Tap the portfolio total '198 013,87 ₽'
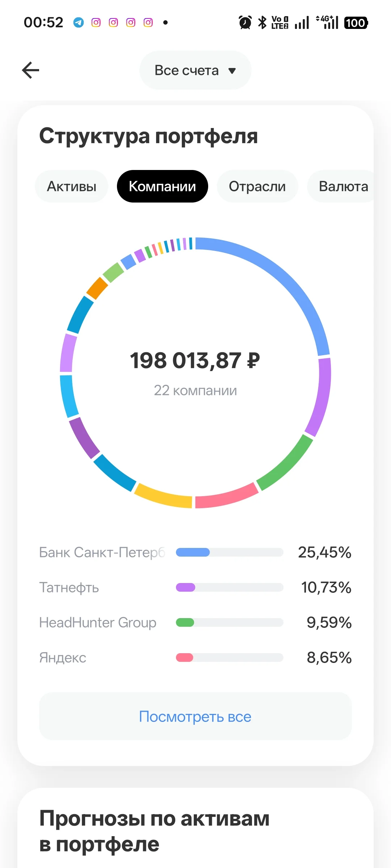The image size is (391, 868). pos(195,361)
